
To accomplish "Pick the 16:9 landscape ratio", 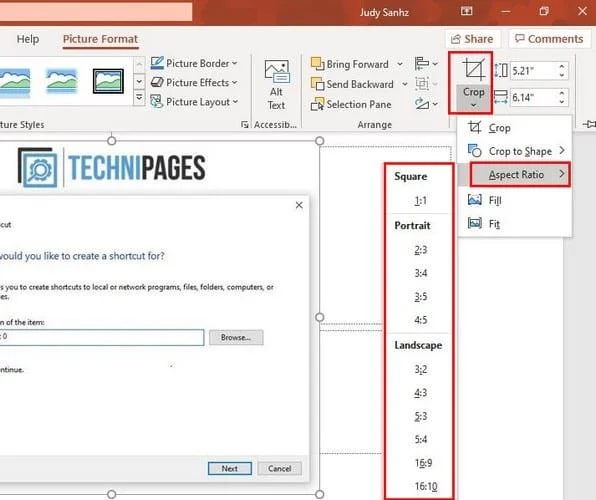I will click(423, 463).
